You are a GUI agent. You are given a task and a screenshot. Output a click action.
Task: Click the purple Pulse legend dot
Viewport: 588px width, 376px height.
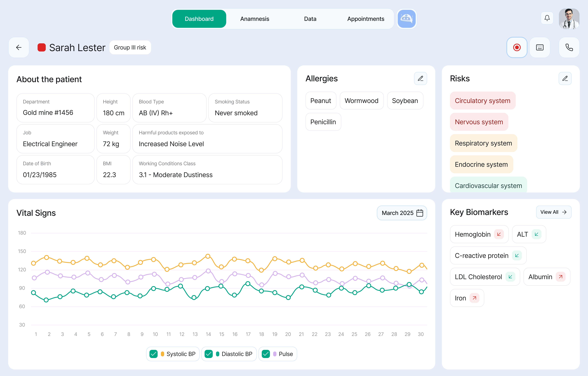pyautogui.click(x=275, y=354)
